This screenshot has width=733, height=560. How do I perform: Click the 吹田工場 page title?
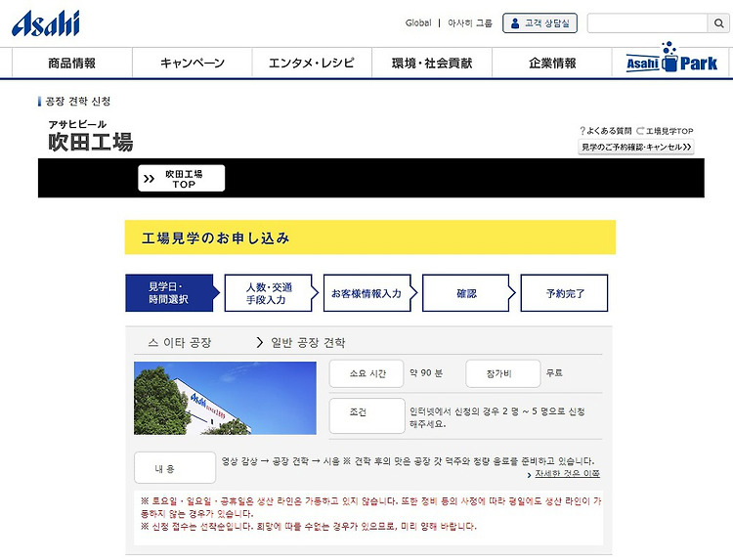(x=90, y=142)
